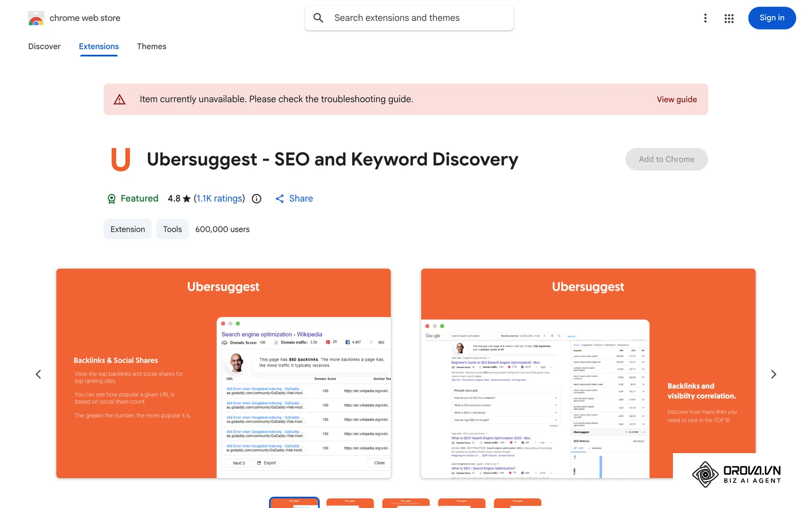Image resolution: width=812 pixels, height=508 pixels.
Task: Open the Backlinks and visibility correlation screenshot
Action: (x=588, y=373)
